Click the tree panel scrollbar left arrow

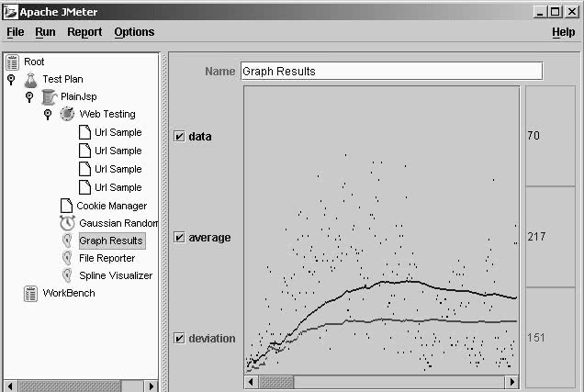pos(10,386)
